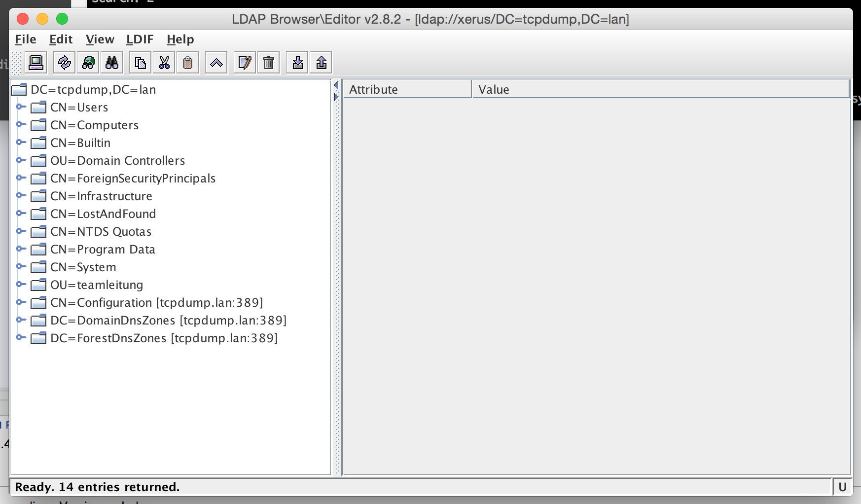The width and height of the screenshot is (861, 504).
Task: Click the Copy documents toolbar icon
Action: (141, 63)
